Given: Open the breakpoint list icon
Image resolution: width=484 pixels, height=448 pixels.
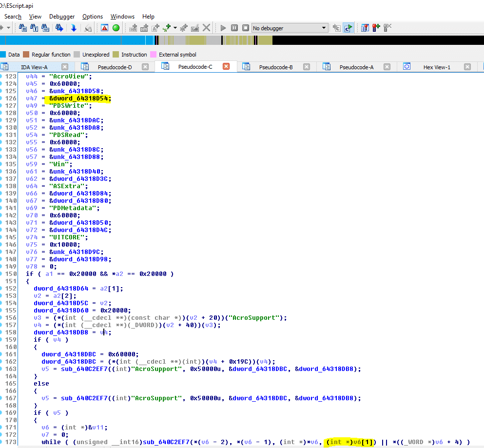Looking at the screenshot, I should click(x=365, y=28).
